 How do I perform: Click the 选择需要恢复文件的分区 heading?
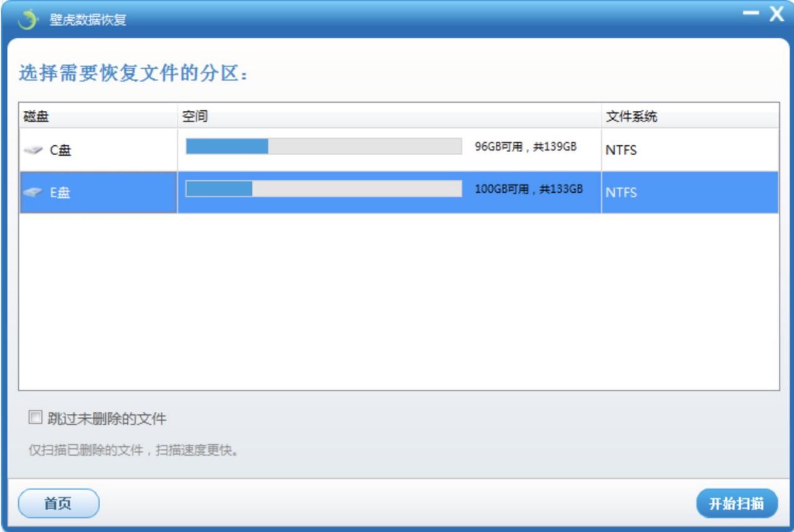point(134,74)
